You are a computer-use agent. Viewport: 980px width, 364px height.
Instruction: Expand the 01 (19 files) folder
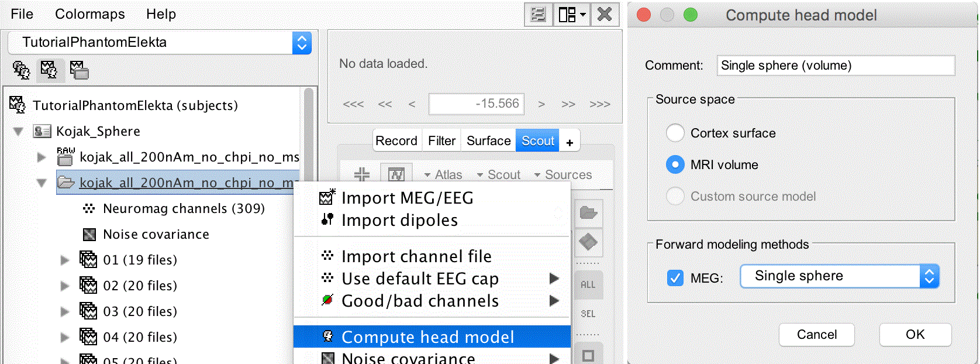(65, 260)
